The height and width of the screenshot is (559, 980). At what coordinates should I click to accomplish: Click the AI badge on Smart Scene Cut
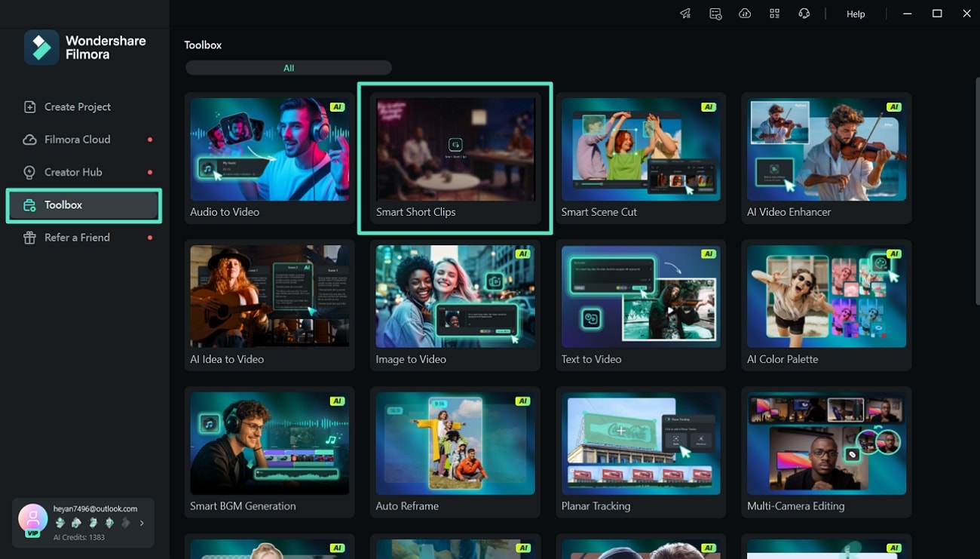(708, 107)
